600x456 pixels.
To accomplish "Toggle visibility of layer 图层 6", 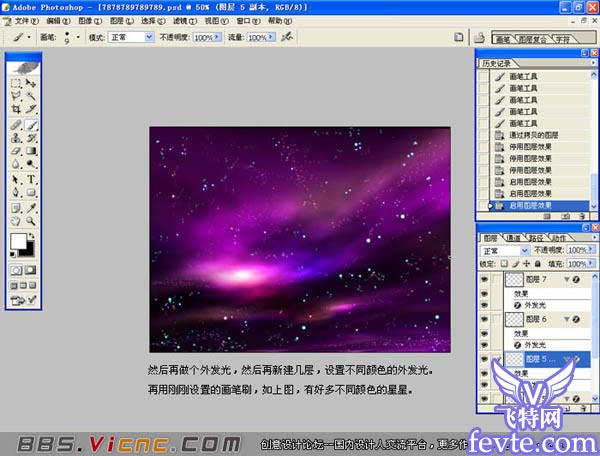I will pos(483,318).
